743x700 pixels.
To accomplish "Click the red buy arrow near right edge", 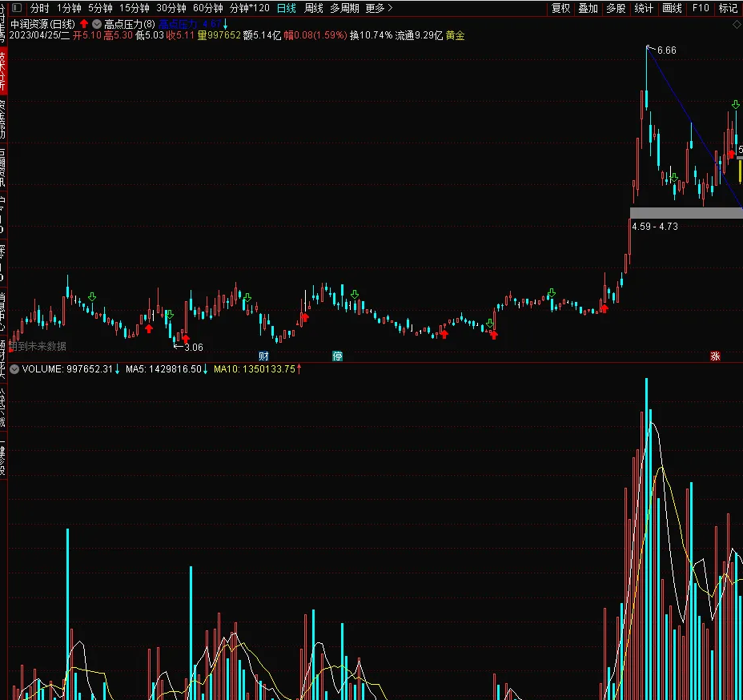I will point(731,154).
